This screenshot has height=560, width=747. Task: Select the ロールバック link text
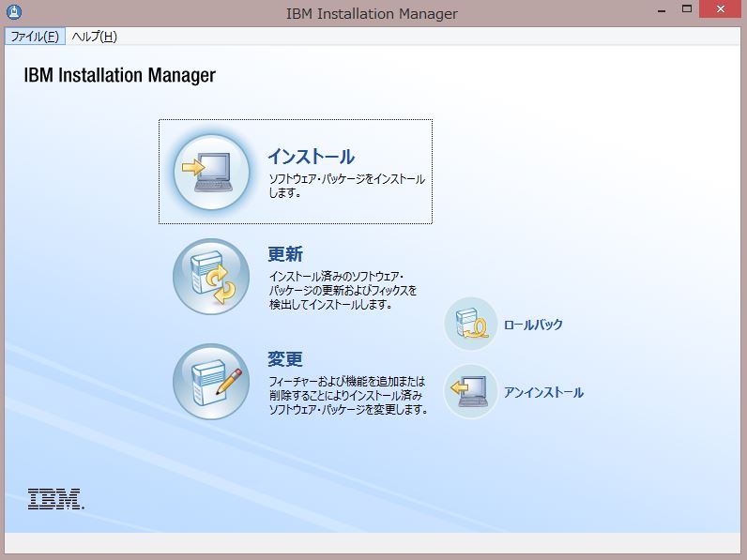pyautogui.click(x=534, y=325)
